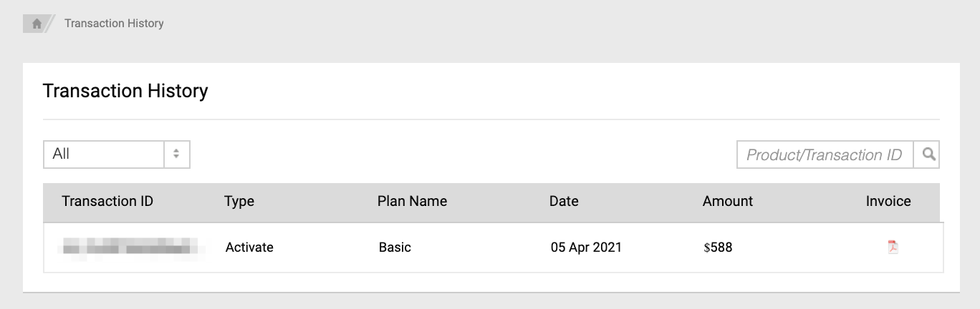
Task: Open the All filter dropdown
Action: (116, 154)
